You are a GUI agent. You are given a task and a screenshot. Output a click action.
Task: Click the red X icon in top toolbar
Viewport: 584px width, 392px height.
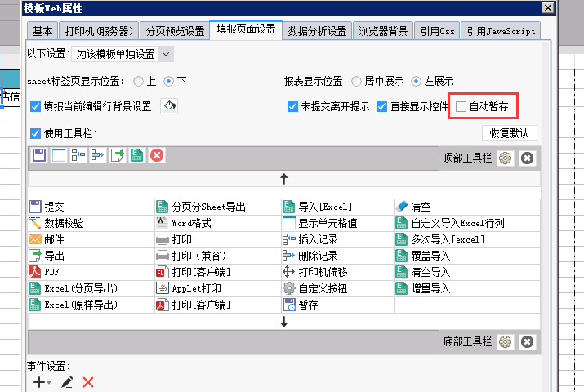point(157,155)
